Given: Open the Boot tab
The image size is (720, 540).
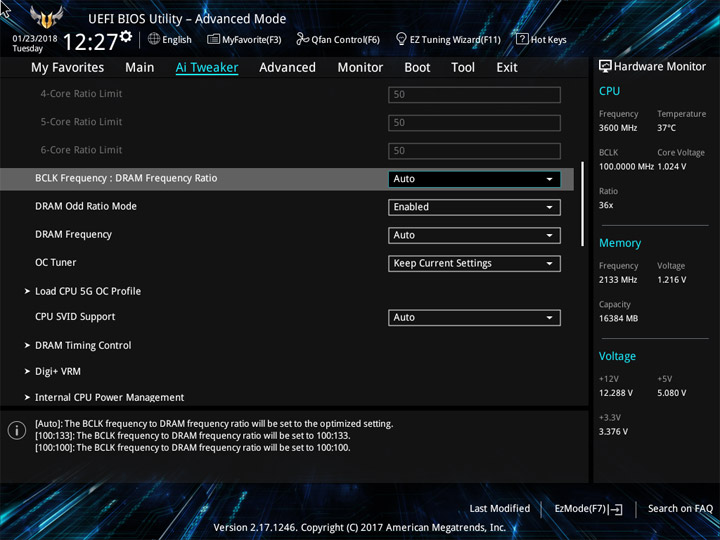Looking at the screenshot, I should click(x=417, y=68).
